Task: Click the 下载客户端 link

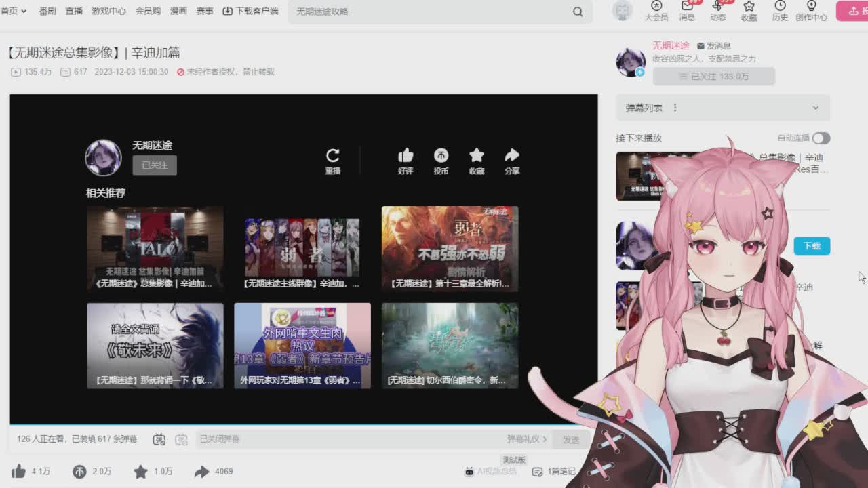Action: (x=250, y=11)
